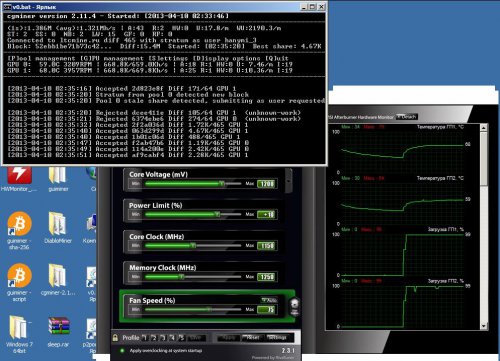Click the Reset button in Afterburner
The image size is (500, 361).
252,338
